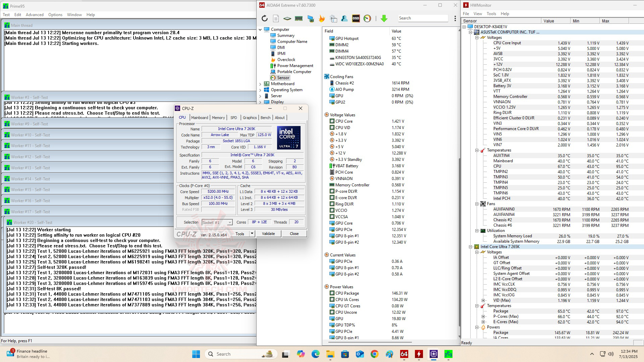The image size is (644, 362).
Task: Collapse HWMonitor Voltages section under ASUSTeK
Action: [477, 38]
